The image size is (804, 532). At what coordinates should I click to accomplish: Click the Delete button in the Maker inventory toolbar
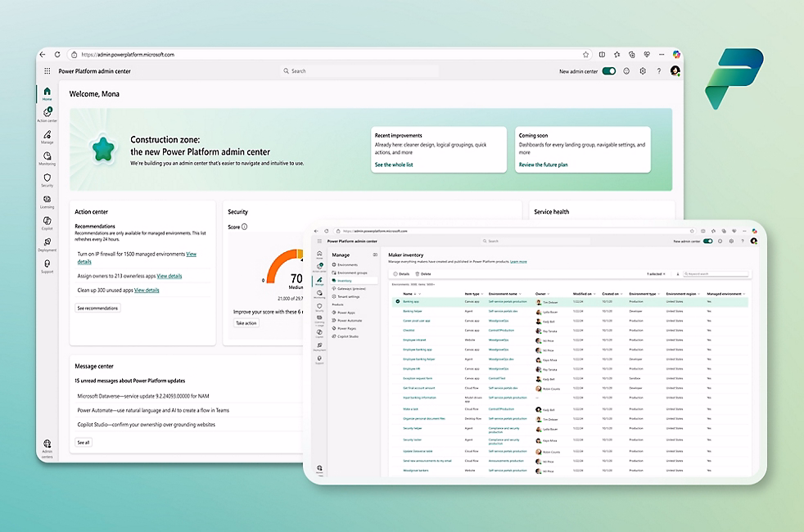[423, 273]
